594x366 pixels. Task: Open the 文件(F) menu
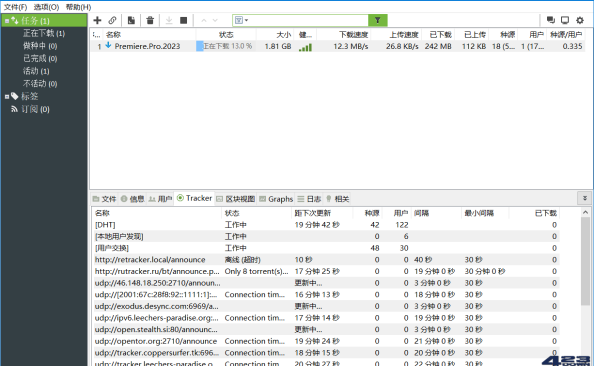pyautogui.click(x=16, y=7)
